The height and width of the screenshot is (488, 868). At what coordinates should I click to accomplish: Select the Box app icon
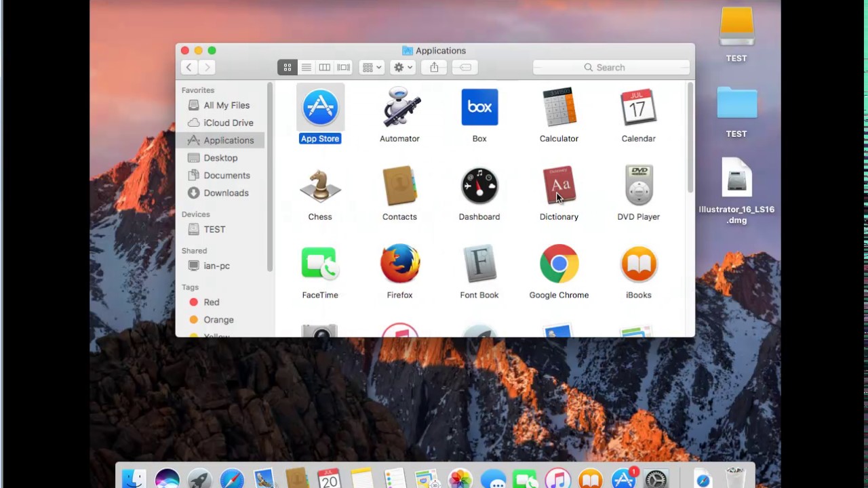(x=479, y=107)
